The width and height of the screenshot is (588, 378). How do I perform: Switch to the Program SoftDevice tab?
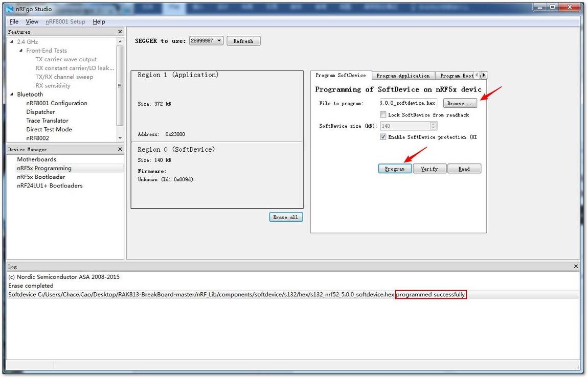tap(341, 75)
